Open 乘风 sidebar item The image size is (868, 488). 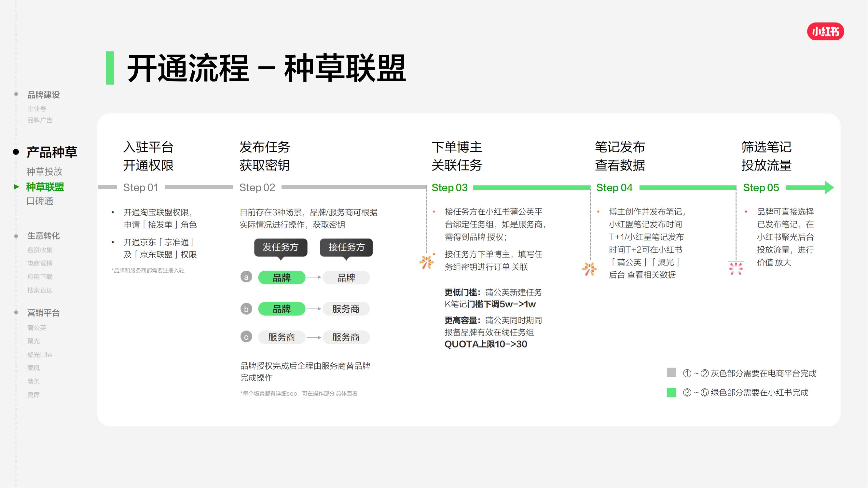point(33,368)
